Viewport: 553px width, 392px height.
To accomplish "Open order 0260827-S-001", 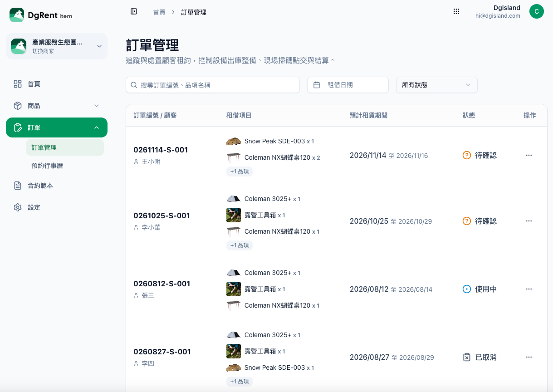I will click(x=162, y=352).
